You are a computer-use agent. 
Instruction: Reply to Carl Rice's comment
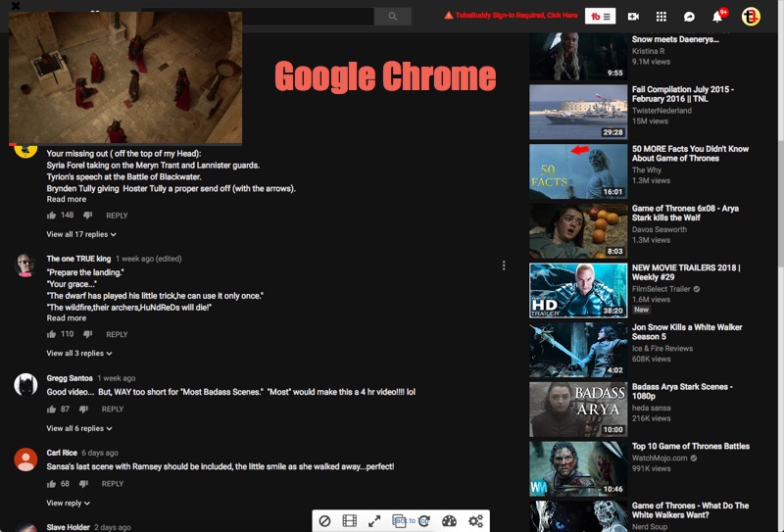click(113, 484)
